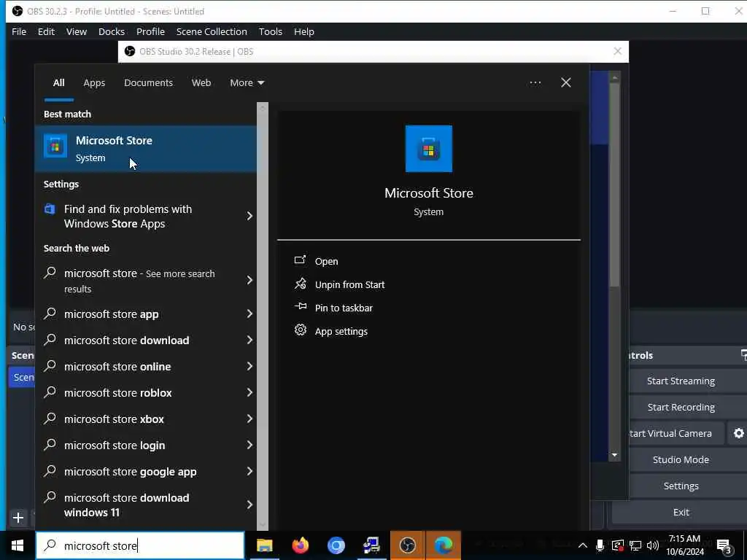Show hidden system tray icons
Screen dimensions: 747x560
point(582,545)
